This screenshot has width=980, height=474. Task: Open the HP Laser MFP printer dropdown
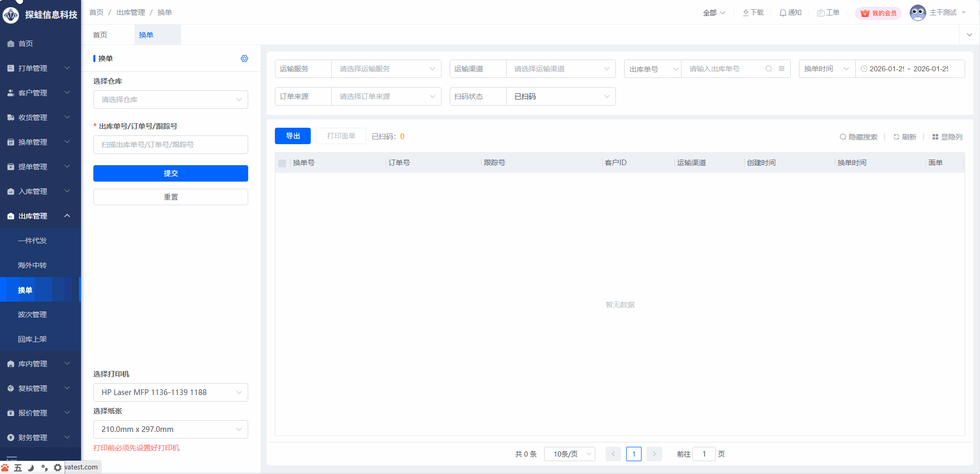(170, 392)
